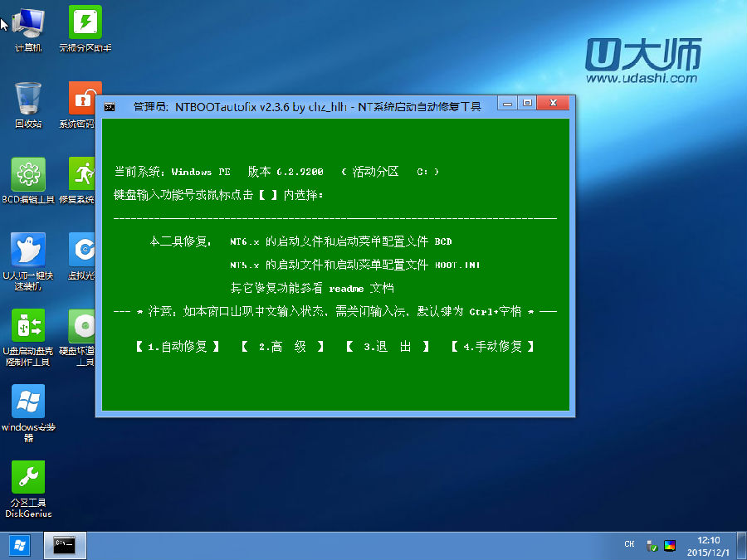Click the USB safely-remove tray icon

[x=652, y=547]
